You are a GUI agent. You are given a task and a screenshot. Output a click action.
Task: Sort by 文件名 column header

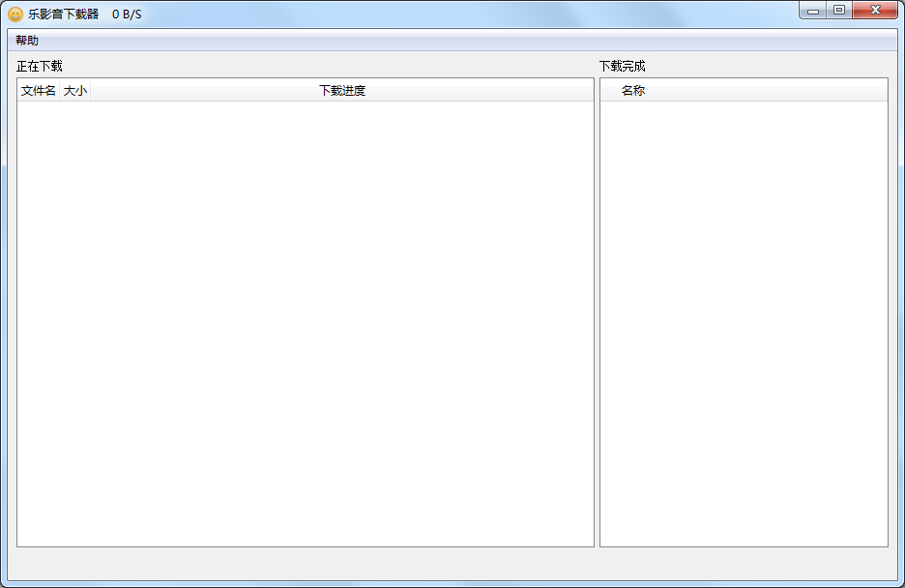(38, 91)
